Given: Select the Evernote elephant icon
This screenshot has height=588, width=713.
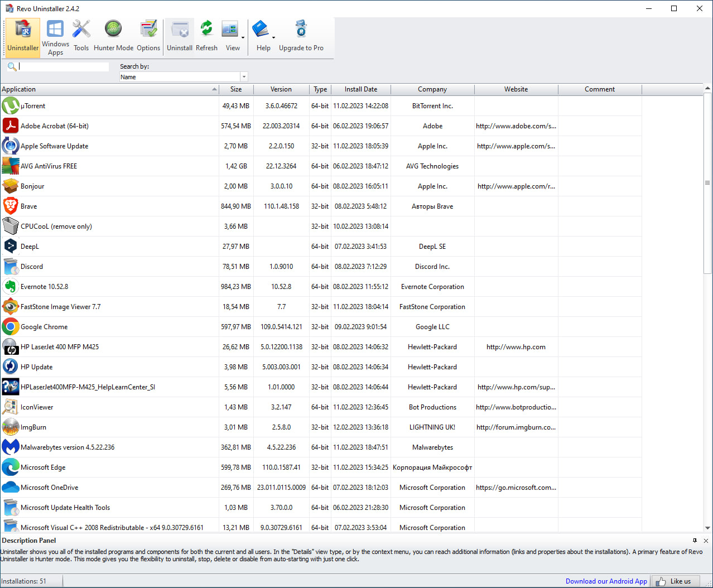Looking at the screenshot, I should [x=10, y=286].
